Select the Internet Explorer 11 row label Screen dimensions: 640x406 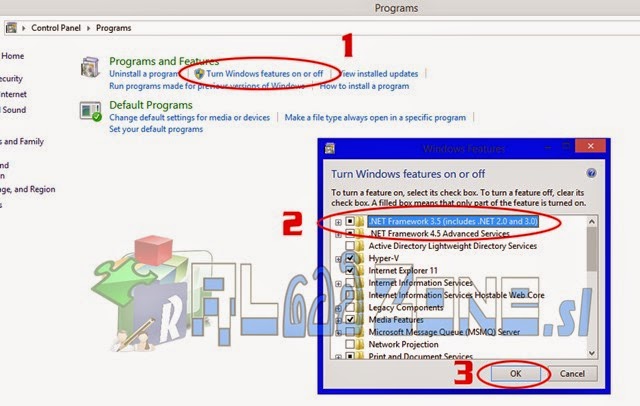click(403, 270)
